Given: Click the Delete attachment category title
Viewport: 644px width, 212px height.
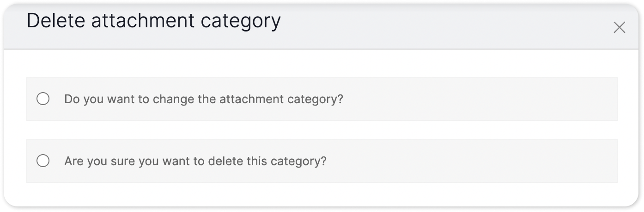Looking at the screenshot, I should pyautogui.click(x=153, y=21).
